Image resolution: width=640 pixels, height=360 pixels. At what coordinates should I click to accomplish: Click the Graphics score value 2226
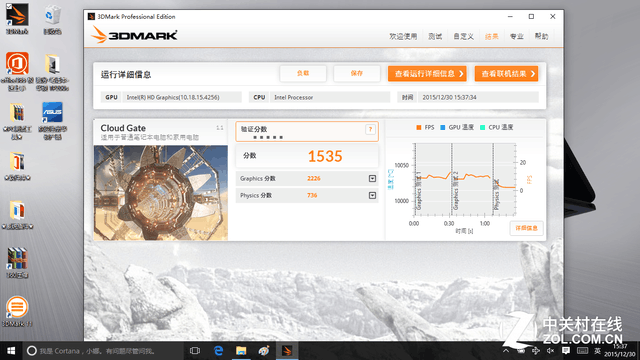click(x=314, y=178)
